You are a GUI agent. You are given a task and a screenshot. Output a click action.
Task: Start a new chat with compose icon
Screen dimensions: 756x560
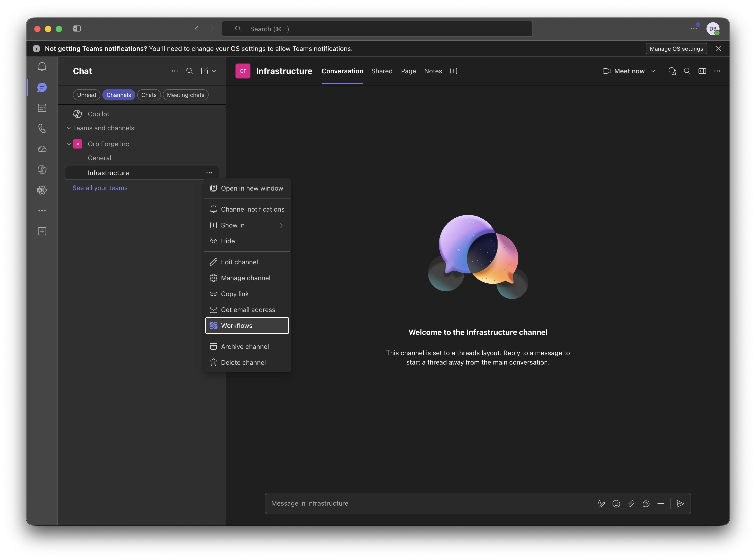[204, 71]
